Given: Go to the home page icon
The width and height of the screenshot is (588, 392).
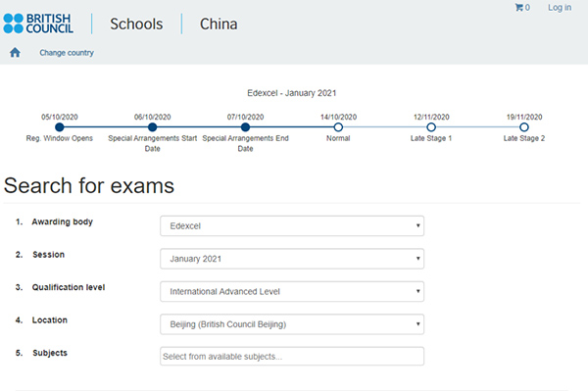Looking at the screenshot, I should click(x=15, y=53).
